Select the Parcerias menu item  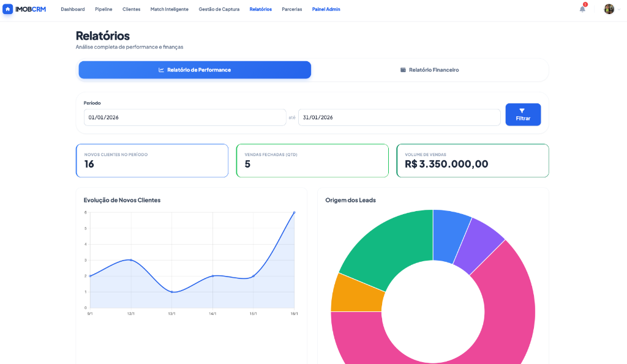[291, 9]
